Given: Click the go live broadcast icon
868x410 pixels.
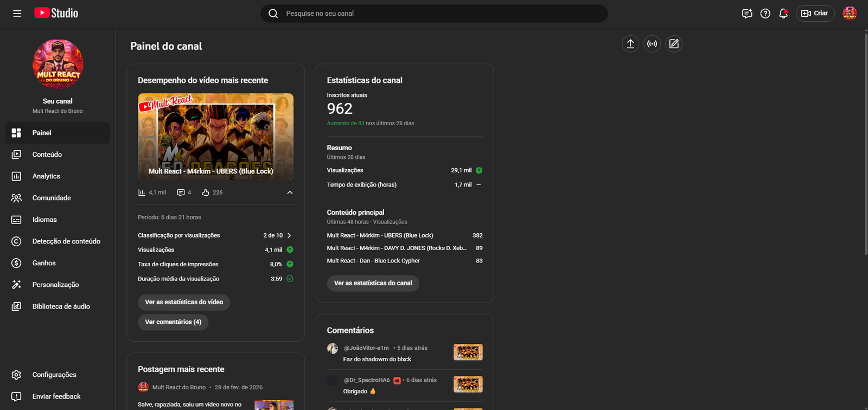Looking at the screenshot, I should [652, 44].
